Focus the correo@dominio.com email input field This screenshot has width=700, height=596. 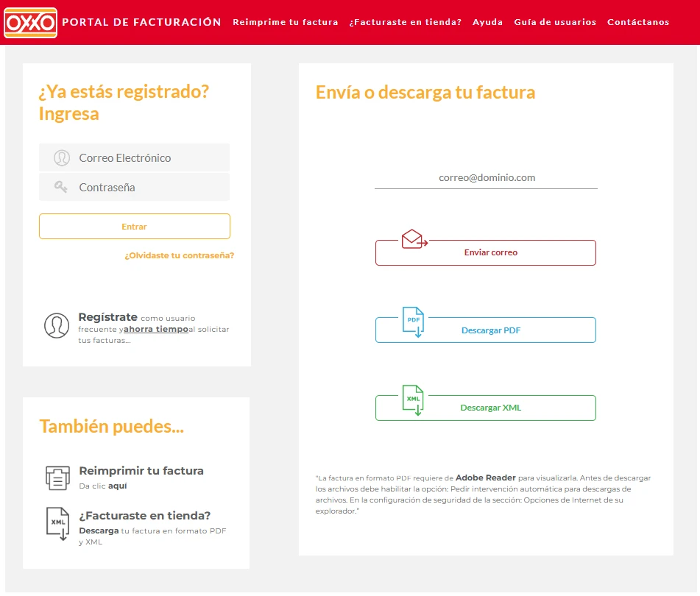coord(486,177)
